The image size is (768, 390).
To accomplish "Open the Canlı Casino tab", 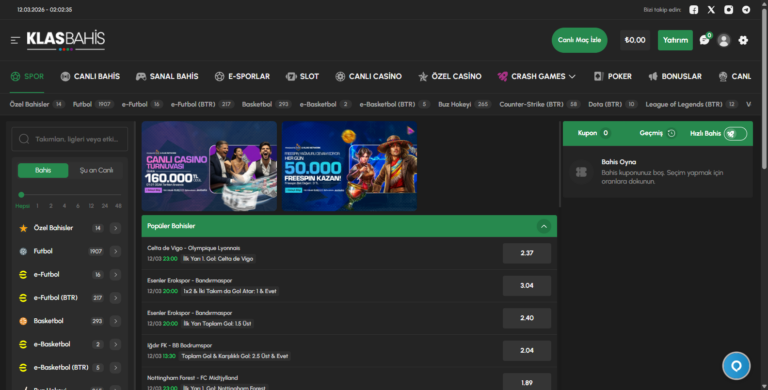I will coord(368,76).
